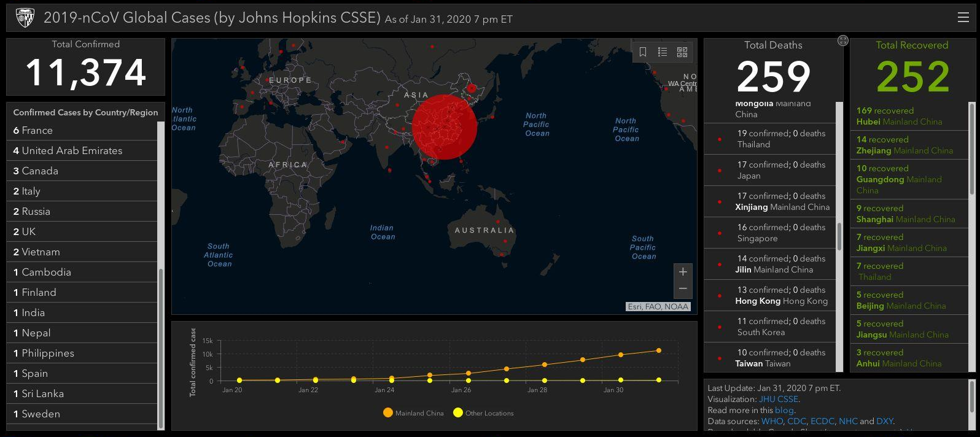This screenshot has height=437, width=980.
Task: Select 2 Vietnam row
Action: coord(82,252)
